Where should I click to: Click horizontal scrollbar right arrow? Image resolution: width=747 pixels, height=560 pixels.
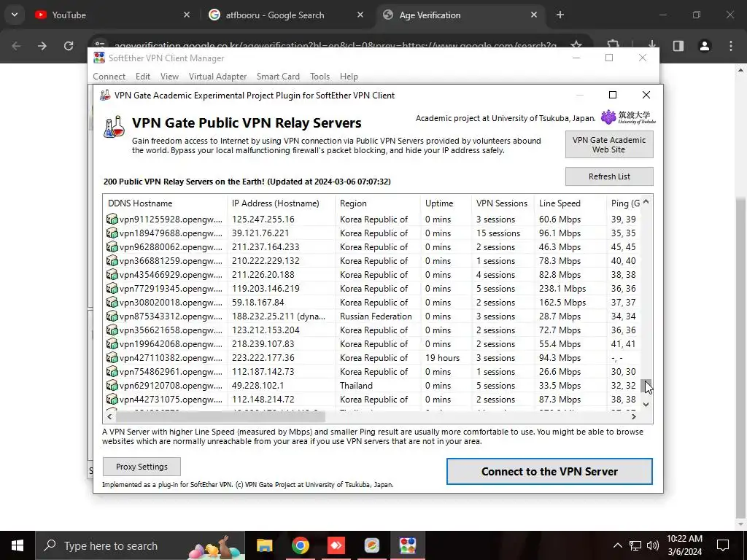[634, 416]
